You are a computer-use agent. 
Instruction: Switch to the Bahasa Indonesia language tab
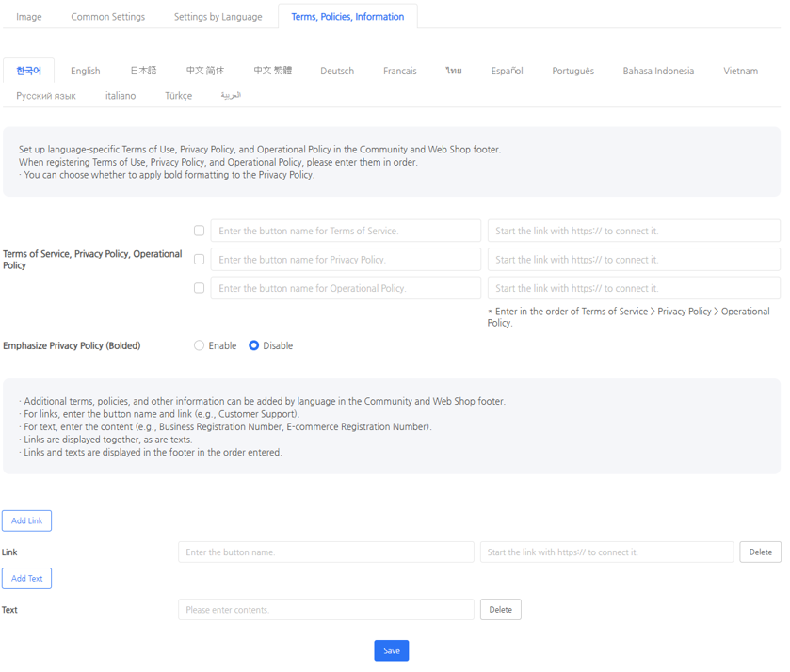coord(658,71)
